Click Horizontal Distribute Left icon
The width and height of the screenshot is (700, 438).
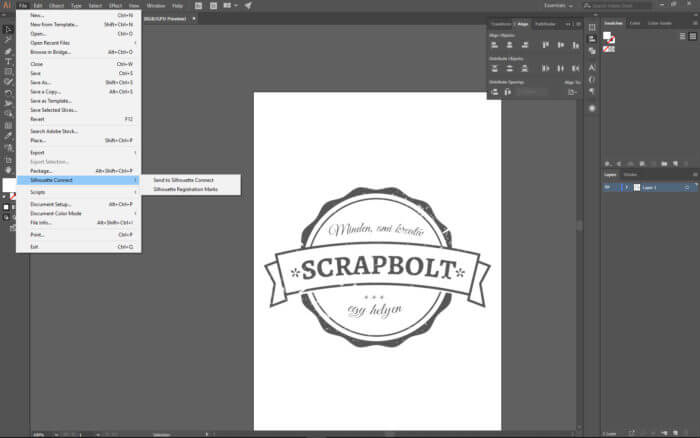pyautogui.click(x=546, y=68)
